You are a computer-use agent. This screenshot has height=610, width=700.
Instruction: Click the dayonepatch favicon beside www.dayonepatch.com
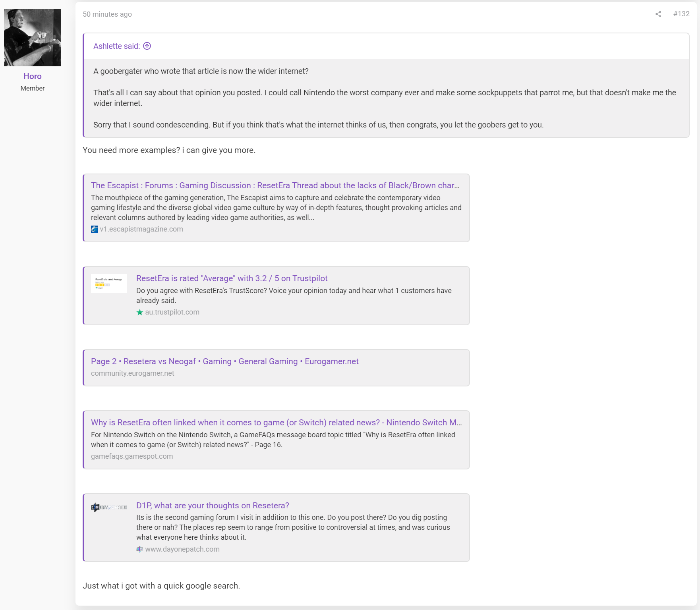[139, 549]
